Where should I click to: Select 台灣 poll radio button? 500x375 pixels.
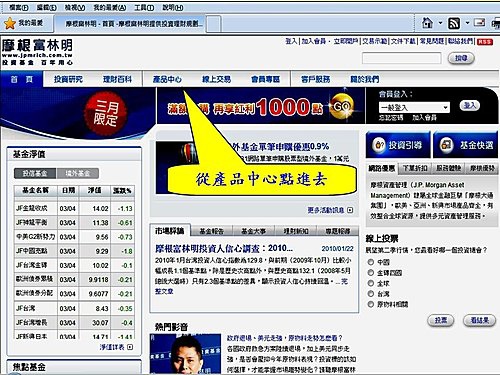coord(370,294)
